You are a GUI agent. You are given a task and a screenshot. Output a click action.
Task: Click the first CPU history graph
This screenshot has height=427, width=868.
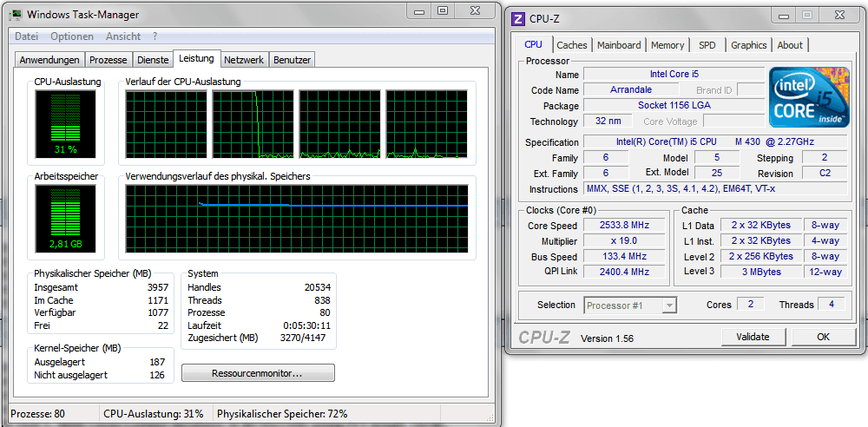point(166,125)
